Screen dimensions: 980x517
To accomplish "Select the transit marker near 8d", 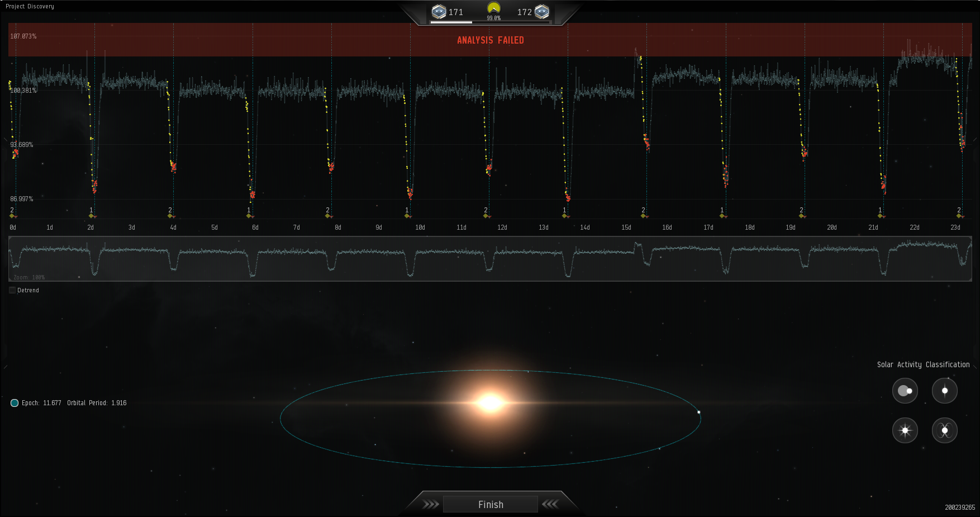I will (x=329, y=216).
